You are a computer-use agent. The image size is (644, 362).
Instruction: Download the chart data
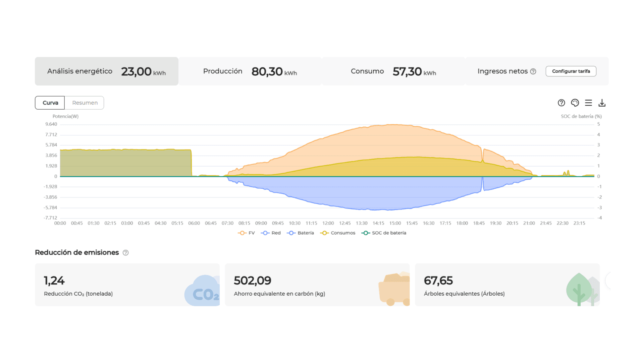602,103
